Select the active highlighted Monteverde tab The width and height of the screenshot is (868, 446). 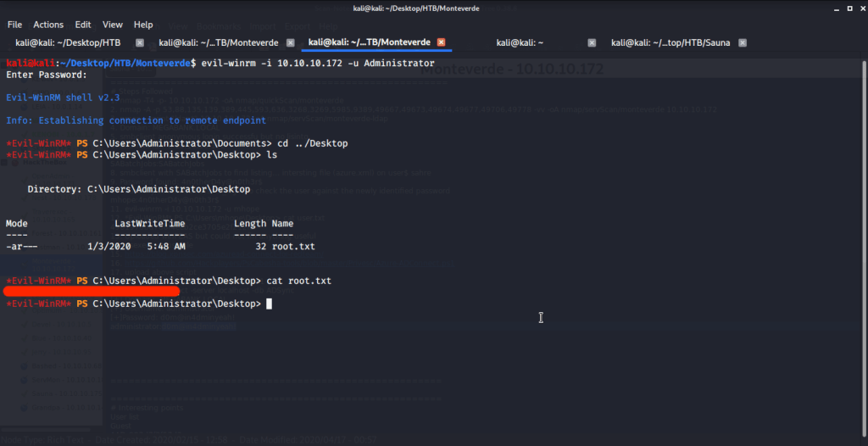(369, 42)
